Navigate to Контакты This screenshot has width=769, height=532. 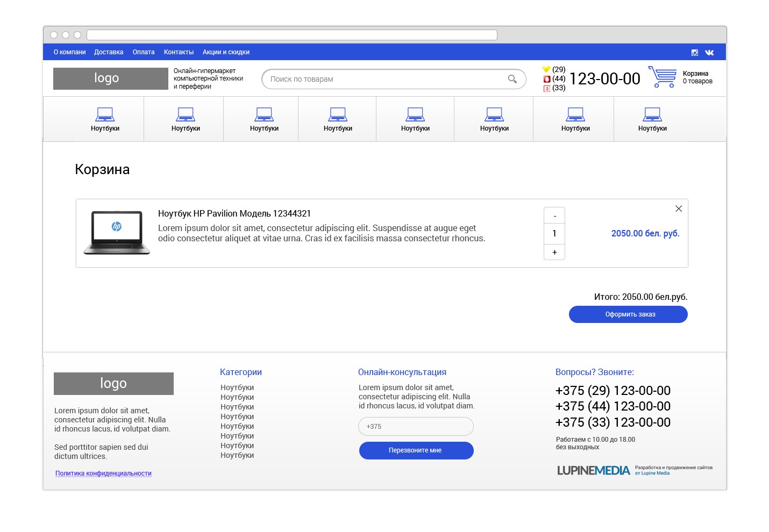pos(179,52)
